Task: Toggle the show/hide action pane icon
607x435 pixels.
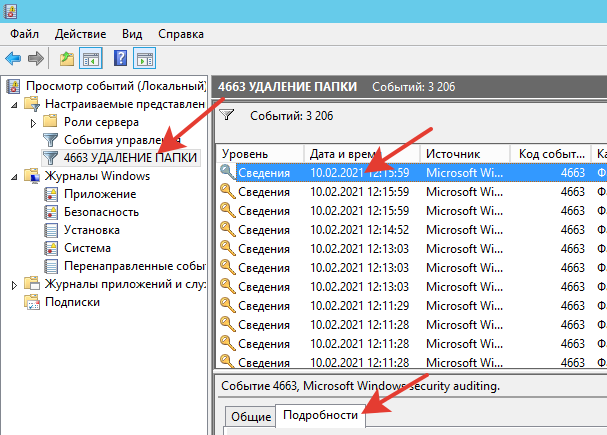Action: [144, 58]
